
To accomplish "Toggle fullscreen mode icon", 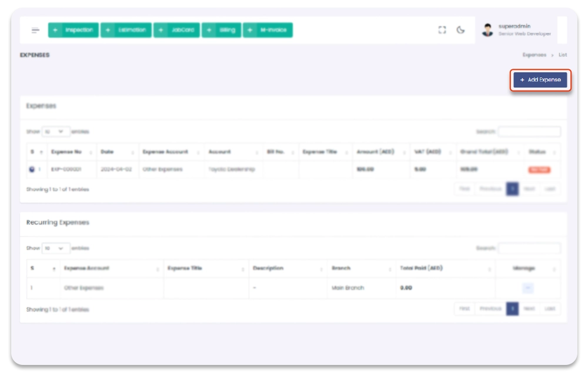I will coord(442,30).
